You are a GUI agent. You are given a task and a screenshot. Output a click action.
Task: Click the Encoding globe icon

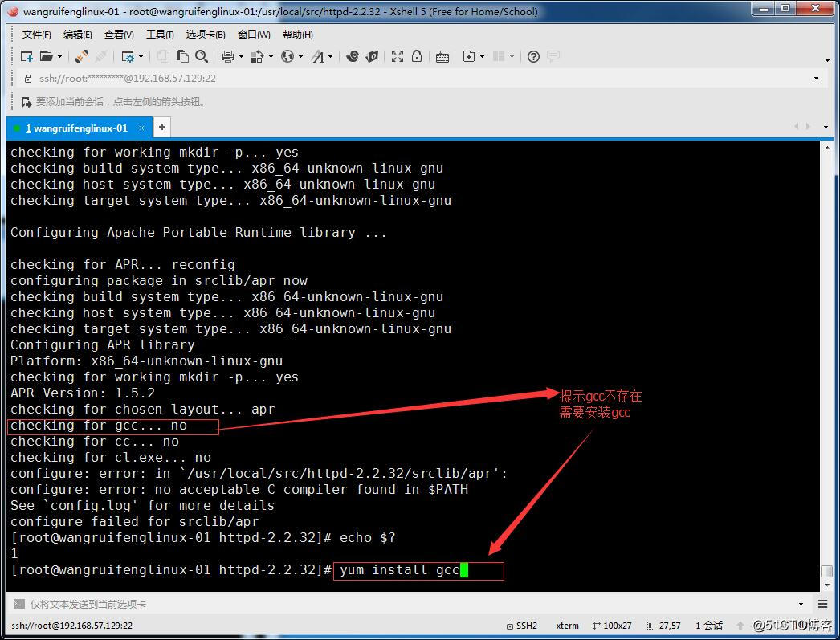287,56
